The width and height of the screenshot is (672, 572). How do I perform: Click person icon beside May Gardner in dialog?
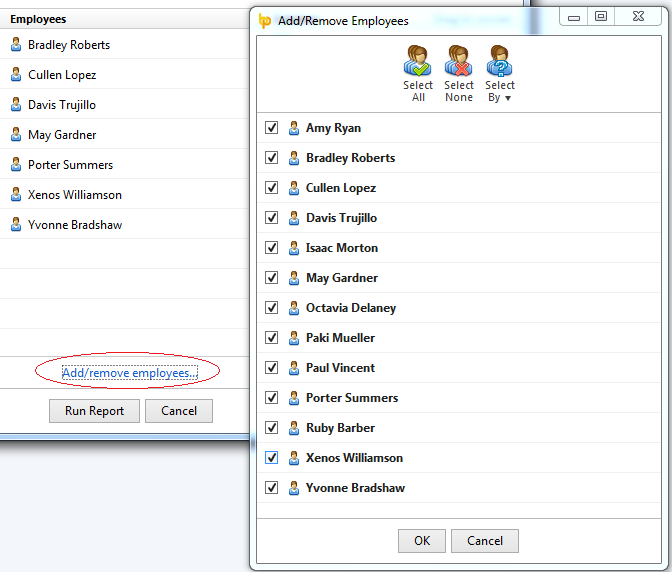point(294,278)
